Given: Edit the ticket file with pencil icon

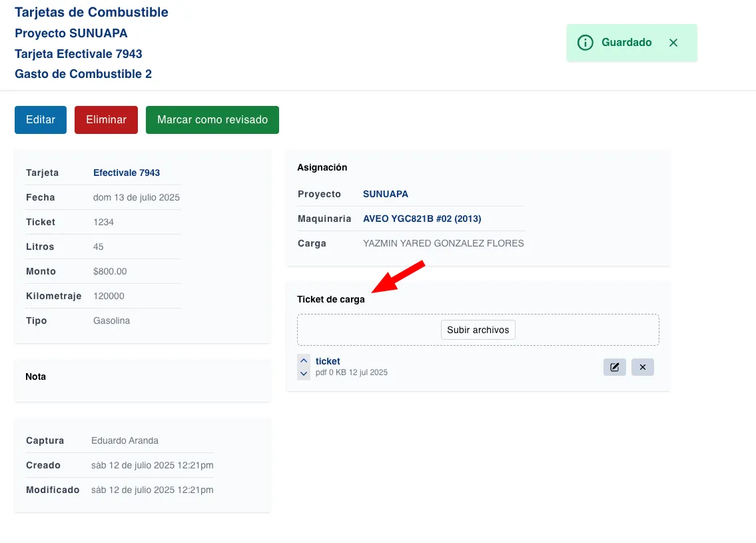Looking at the screenshot, I should click(x=614, y=367).
